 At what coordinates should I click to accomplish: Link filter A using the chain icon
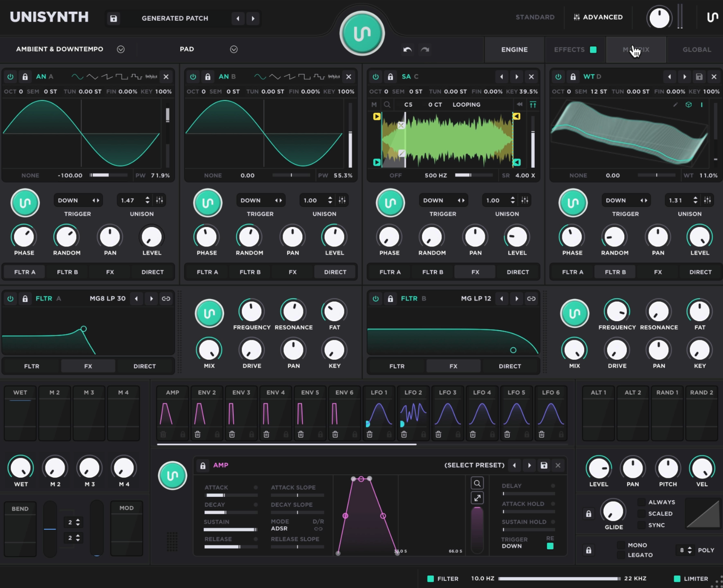coord(166,299)
